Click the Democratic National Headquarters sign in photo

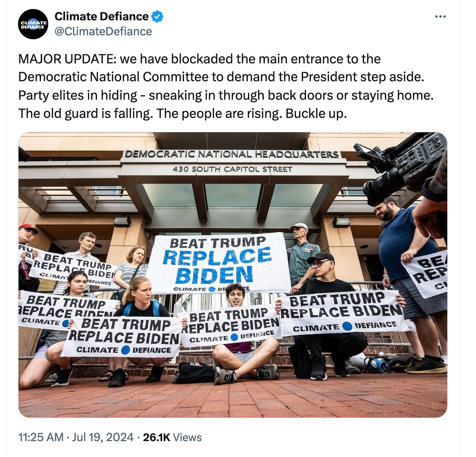pyautogui.click(x=232, y=154)
